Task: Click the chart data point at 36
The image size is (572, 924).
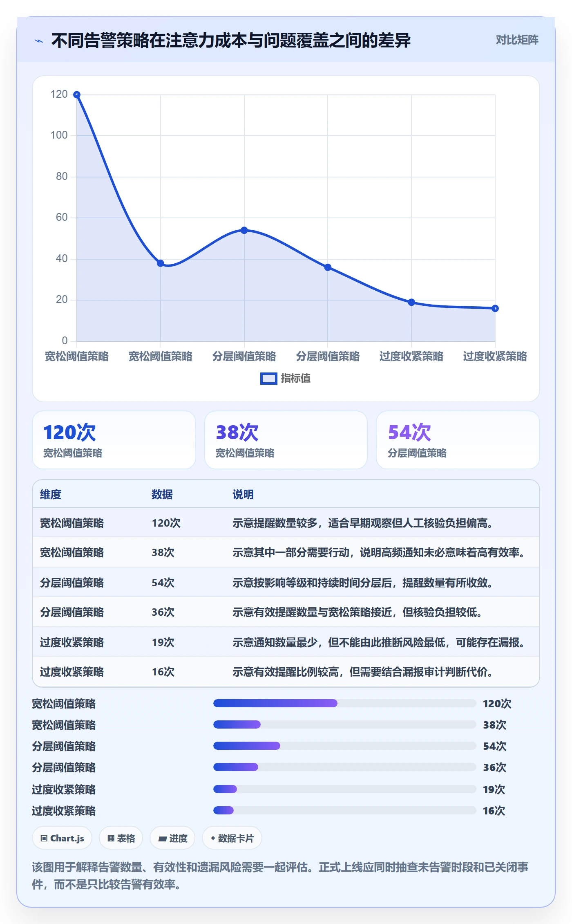Action: [x=328, y=267]
